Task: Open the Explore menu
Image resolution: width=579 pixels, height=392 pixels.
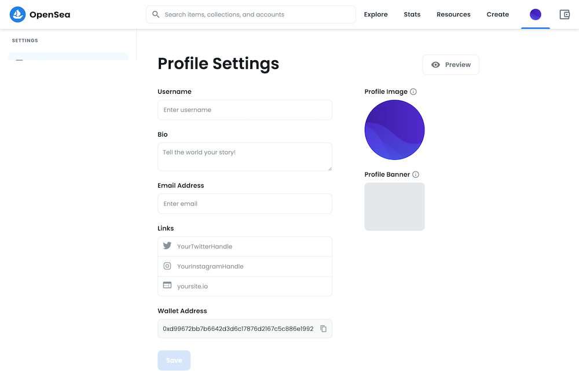Action: click(376, 14)
